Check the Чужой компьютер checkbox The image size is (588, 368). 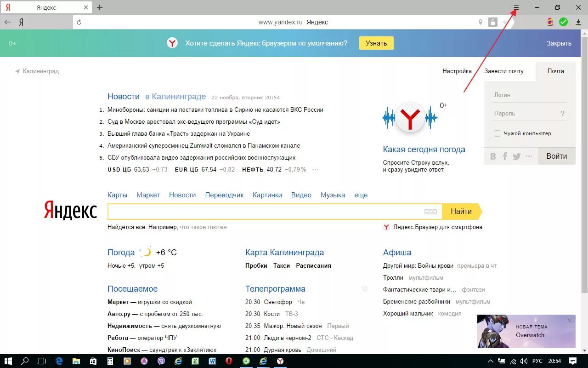[497, 133]
